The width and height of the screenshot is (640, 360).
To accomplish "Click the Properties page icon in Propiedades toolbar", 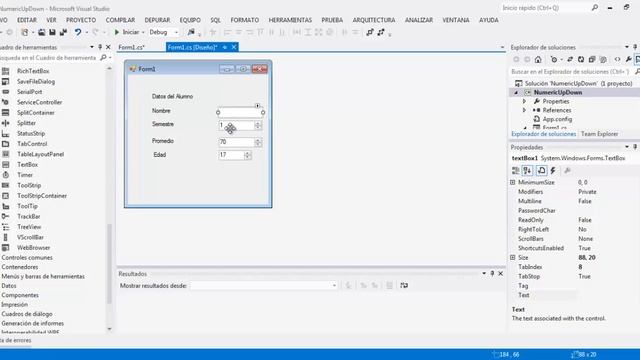I will point(541,171).
